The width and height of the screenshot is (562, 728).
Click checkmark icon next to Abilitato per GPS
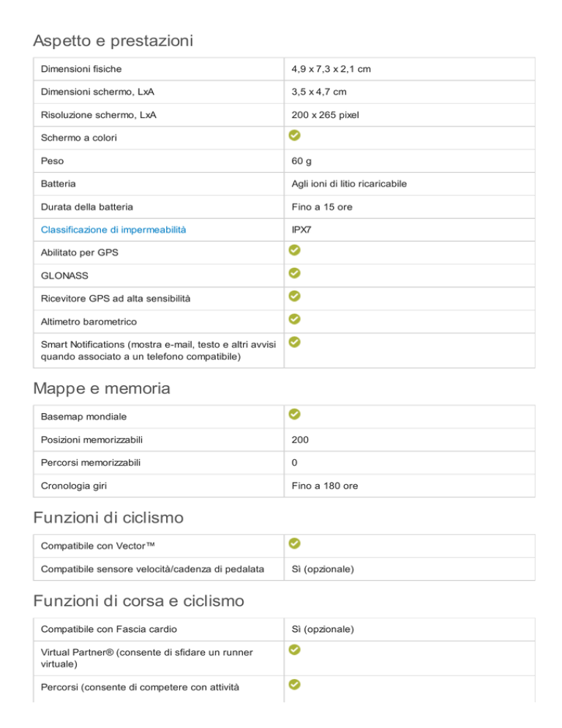coord(295,250)
